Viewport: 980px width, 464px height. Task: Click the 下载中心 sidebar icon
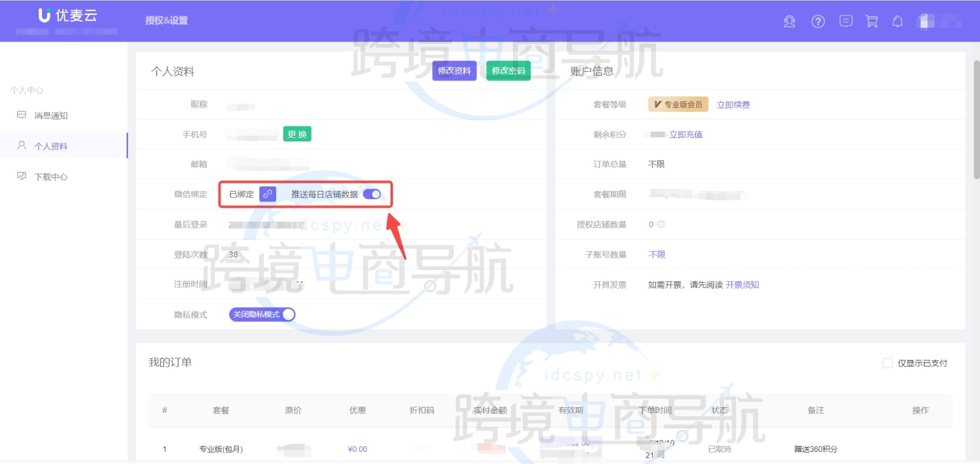(22, 176)
